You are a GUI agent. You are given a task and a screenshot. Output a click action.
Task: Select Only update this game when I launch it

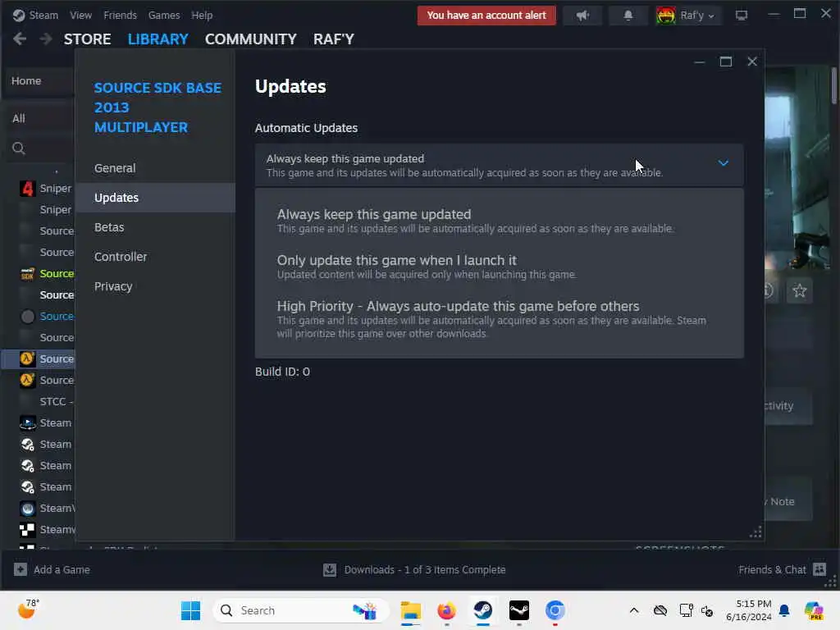coord(500,267)
